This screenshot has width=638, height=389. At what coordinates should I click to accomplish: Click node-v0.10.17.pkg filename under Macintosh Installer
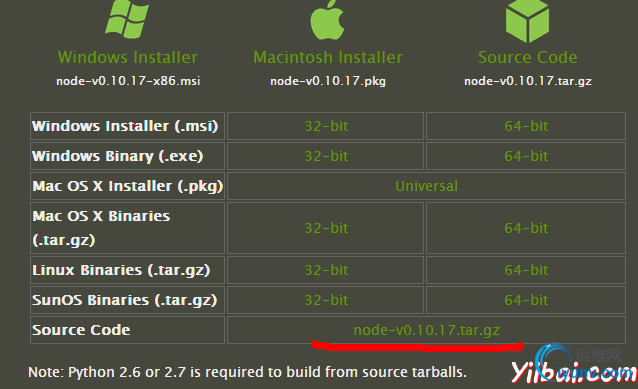point(328,81)
